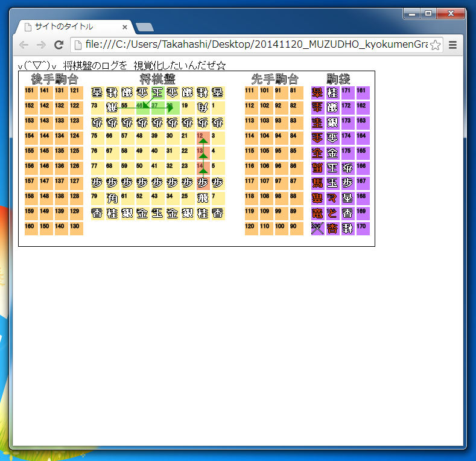Click the 玉 king on the yellow board
This screenshot has width=476, height=461.
coord(157,214)
